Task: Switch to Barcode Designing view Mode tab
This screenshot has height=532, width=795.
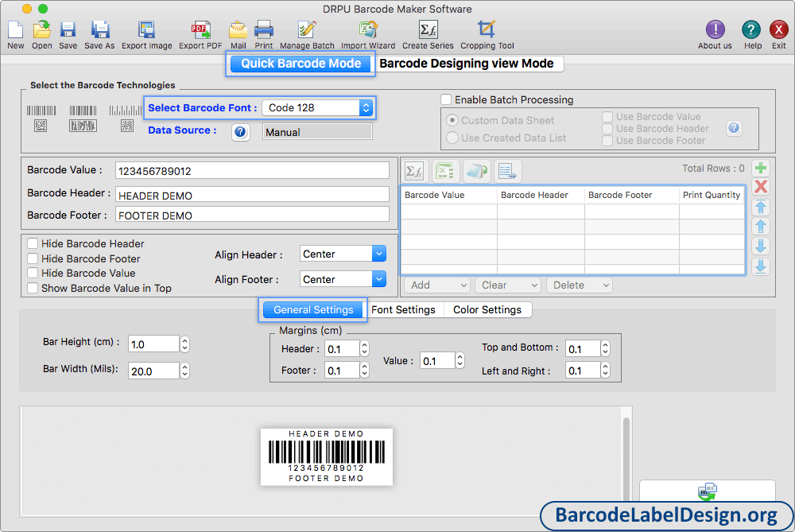Action: click(467, 64)
